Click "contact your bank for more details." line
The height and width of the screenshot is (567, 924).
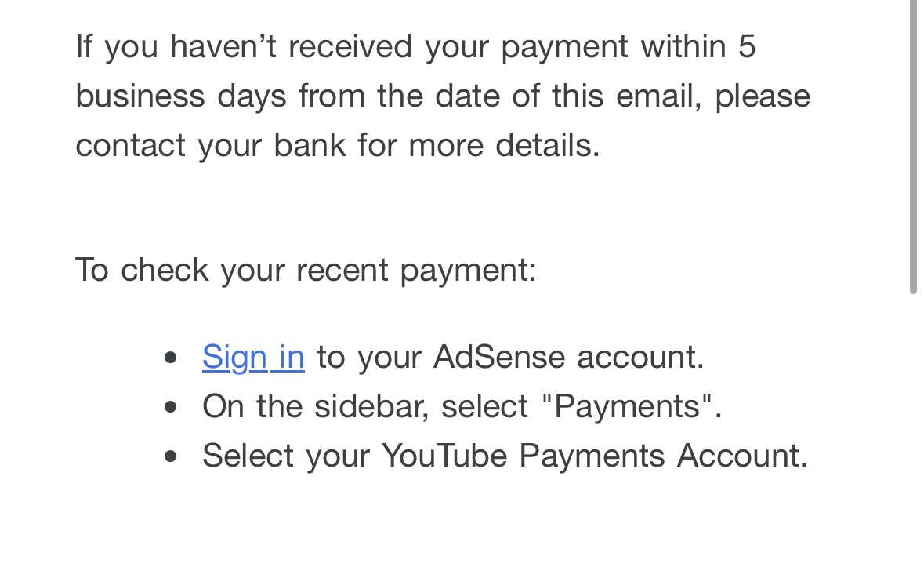pyautogui.click(x=338, y=146)
